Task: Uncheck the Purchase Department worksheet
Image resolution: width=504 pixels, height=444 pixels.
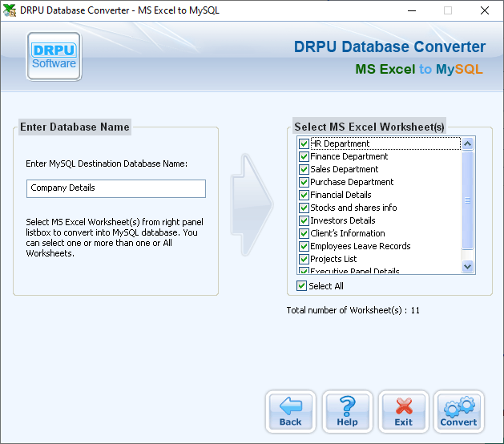Action: [x=304, y=182]
